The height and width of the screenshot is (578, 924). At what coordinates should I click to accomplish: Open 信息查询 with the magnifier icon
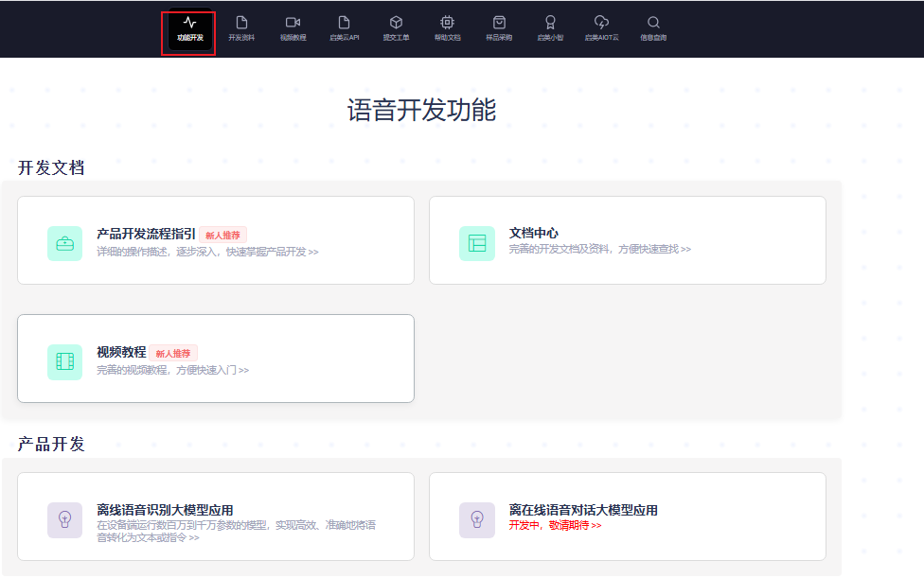(653, 21)
